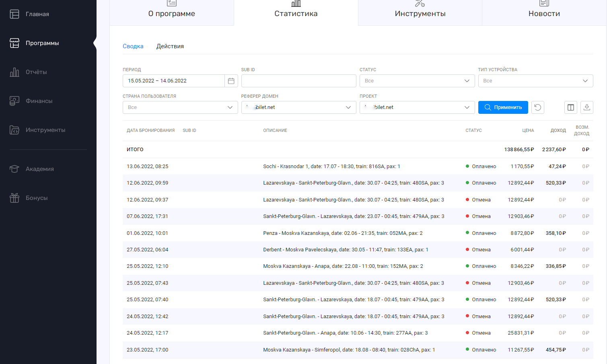607x364 pixels.
Task: Click the reset filters icon
Action: (x=538, y=107)
